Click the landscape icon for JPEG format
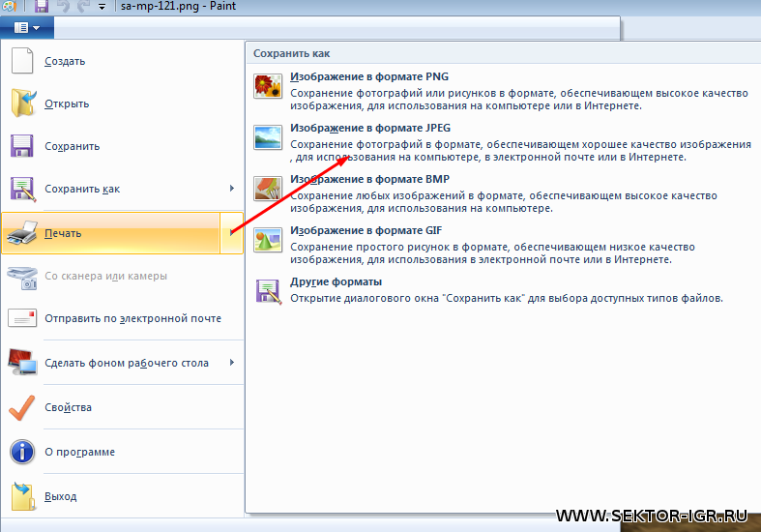The height and width of the screenshot is (532, 761). tap(268, 137)
